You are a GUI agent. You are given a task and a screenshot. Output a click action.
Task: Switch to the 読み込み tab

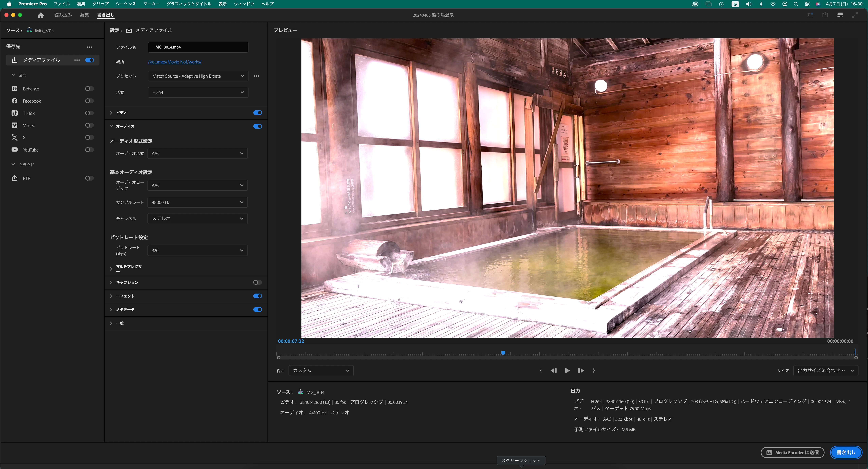(x=63, y=15)
